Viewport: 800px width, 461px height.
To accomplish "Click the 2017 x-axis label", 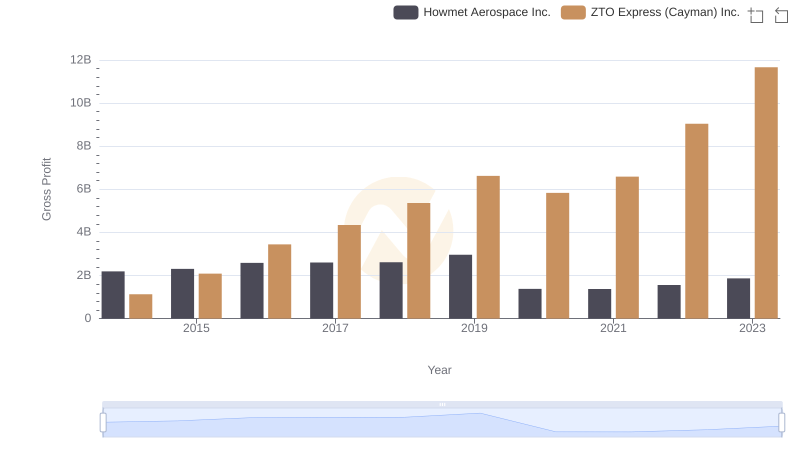I will coord(335,328).
